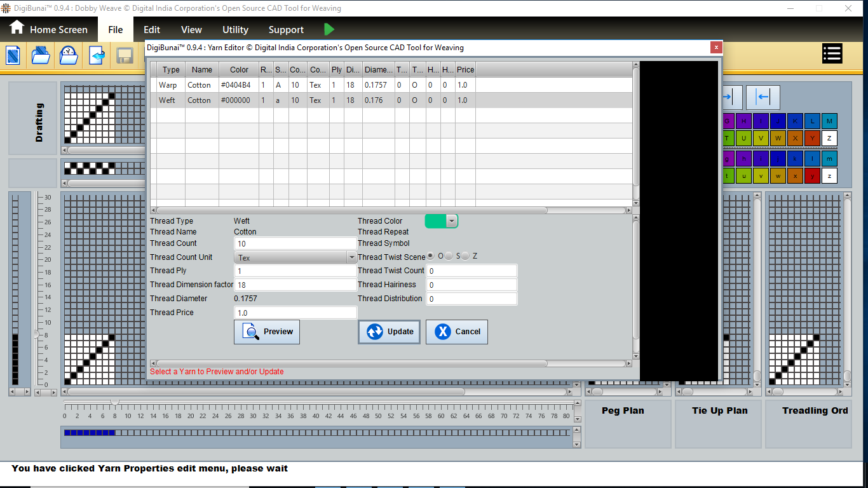The image size is (868, 488).
Task: Select the O twist radio button
Action: (x=431, y=256)
